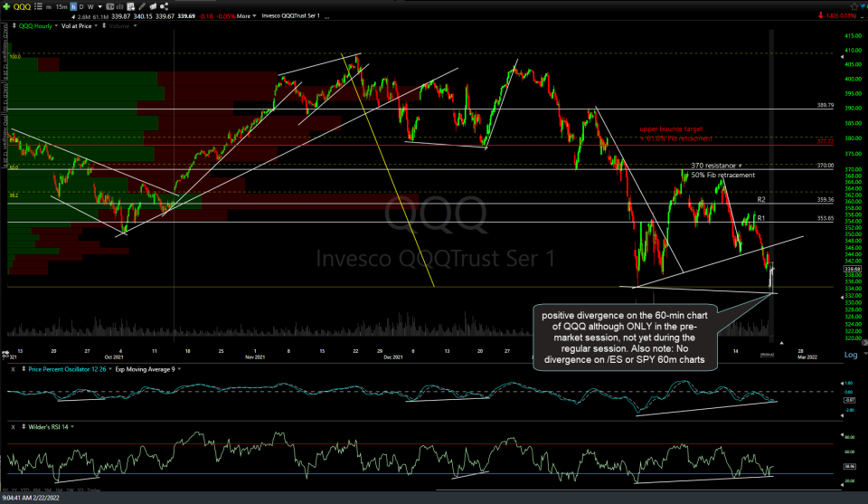Screen dimensions: 868x504
Task: Click the 61.1M volume value
Action: pyautogui.click(x=100, y=16)
